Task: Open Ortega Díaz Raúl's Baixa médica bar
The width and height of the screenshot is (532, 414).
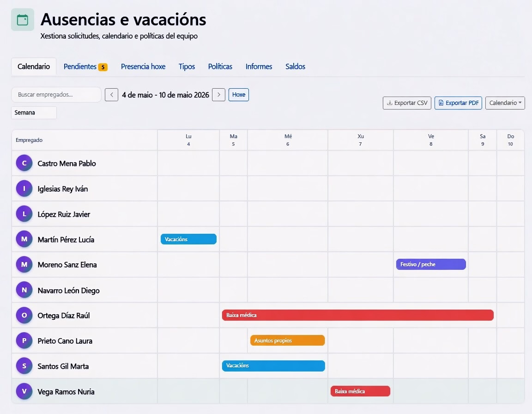Action: [x=357, y=315]
